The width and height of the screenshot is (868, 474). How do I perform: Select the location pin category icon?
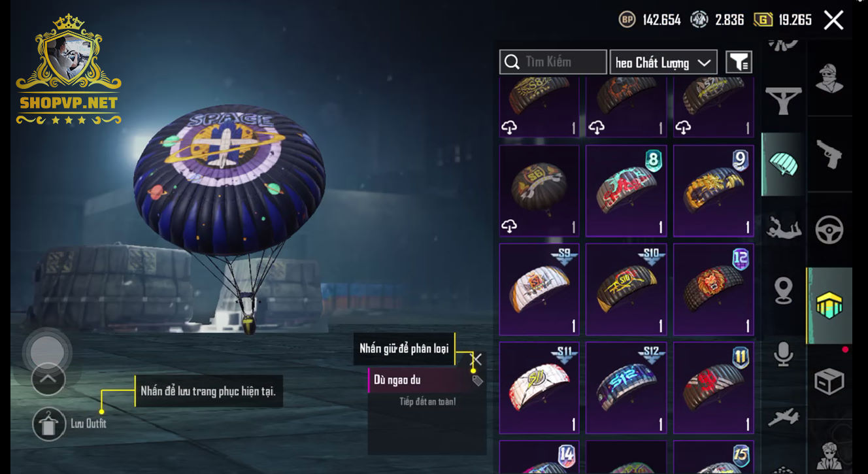coord(783,291)
